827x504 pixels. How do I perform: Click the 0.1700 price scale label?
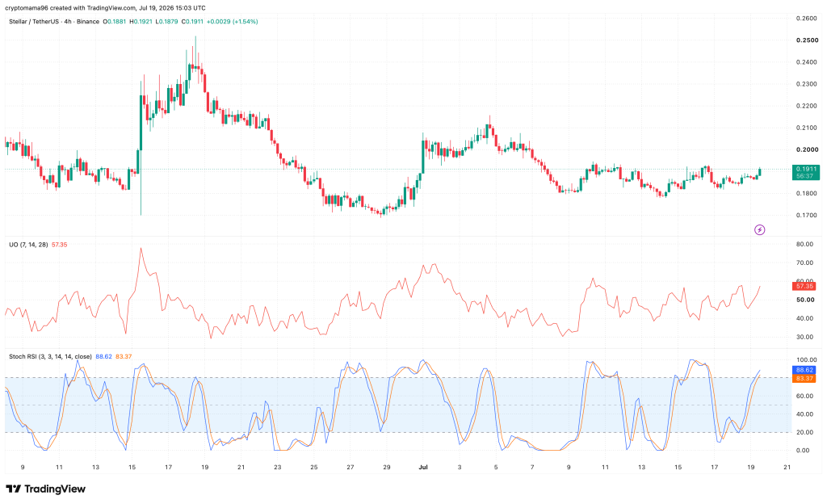[x=807, y=215]
